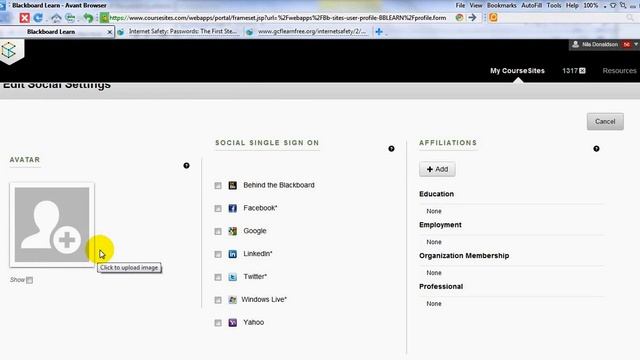Expand the user menu arrow by Nile Donaldson
This screenshot has height=360, width=640.
coord(636,44)
